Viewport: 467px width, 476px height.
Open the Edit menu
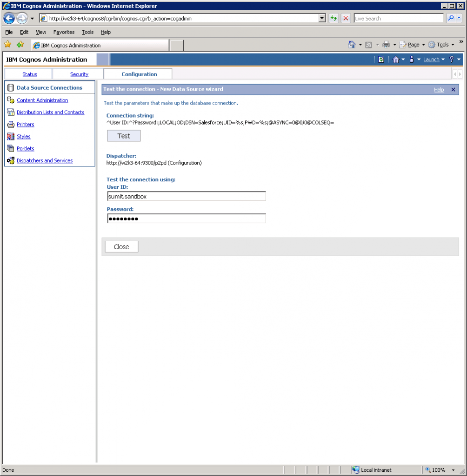24,32
